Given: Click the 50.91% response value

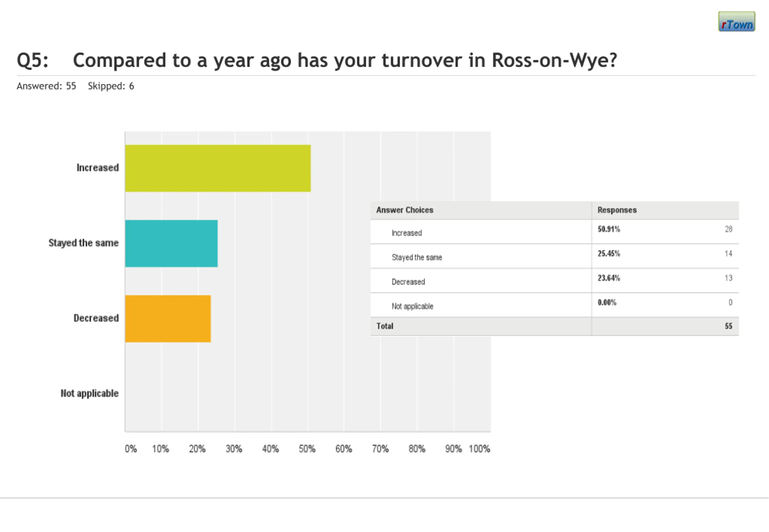Looking at the screenshot, I should click(609, 229).
